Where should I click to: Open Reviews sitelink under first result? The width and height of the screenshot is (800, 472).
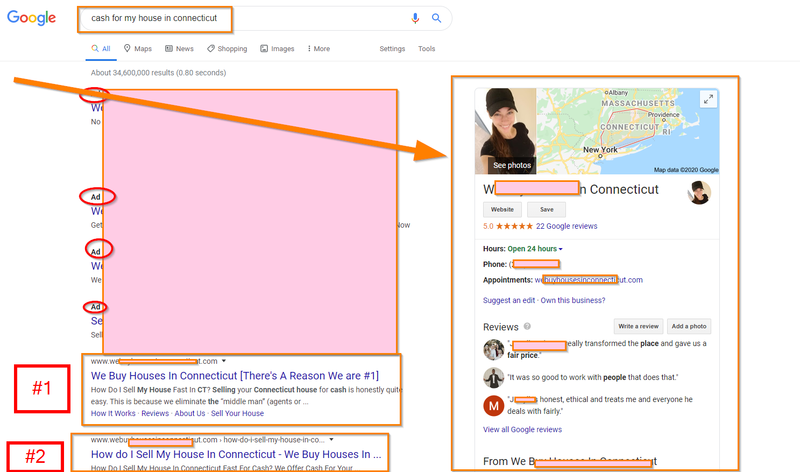[155, 413]
